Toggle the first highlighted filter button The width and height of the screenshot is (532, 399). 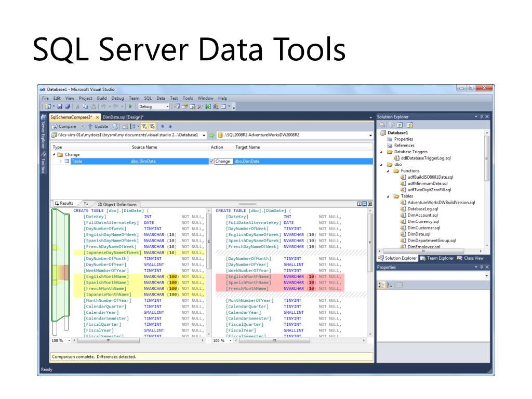[x=144, y=127]
